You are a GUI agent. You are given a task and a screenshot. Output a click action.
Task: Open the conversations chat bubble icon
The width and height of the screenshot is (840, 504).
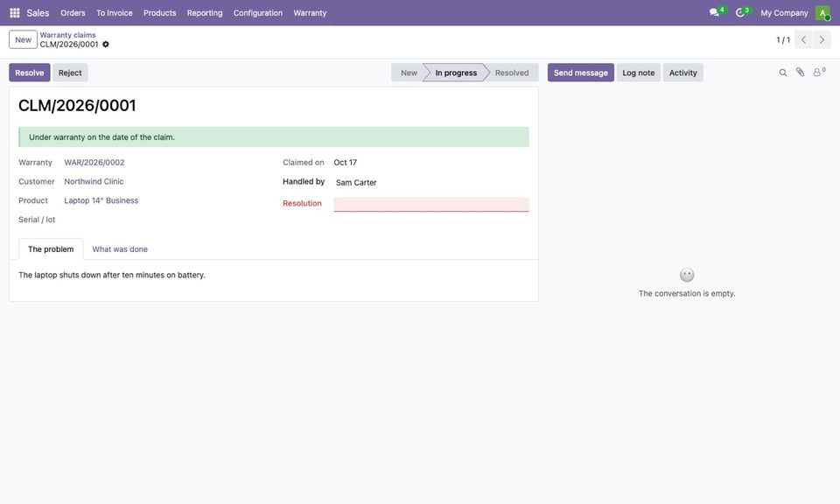tap(714, 12)
